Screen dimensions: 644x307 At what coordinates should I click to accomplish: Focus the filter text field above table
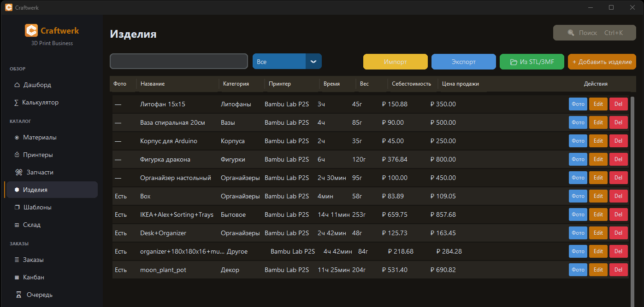(179, 62)
